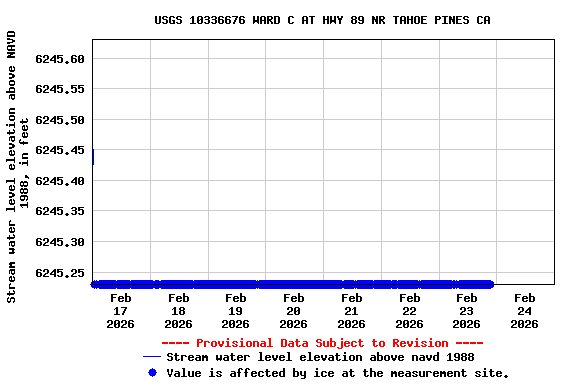Click the blue dot ice marker in the legend
The image size is (576, 384).
(x=152, y=373)
